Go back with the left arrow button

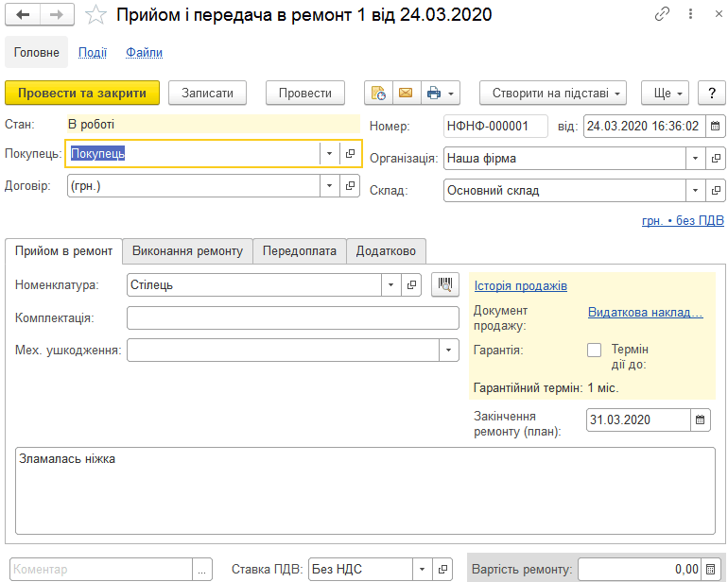point(23,15)
